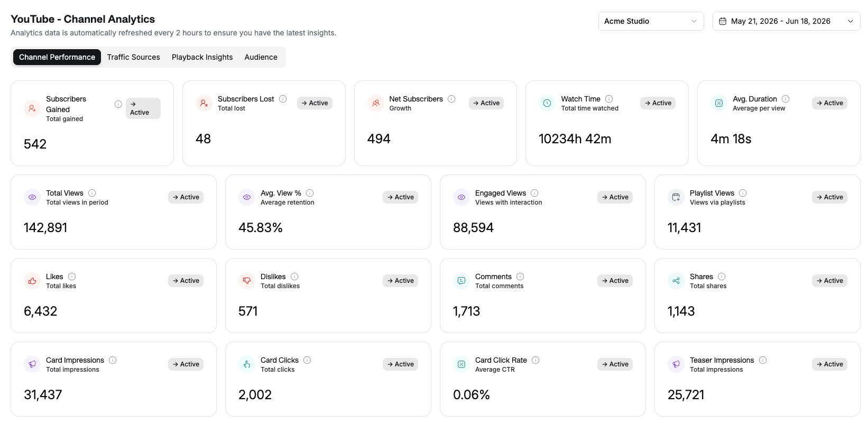The width and height of the screenshot is (868, 423).
Task: Show info for Dislikes metric
Action: click(x=294, y=277)
